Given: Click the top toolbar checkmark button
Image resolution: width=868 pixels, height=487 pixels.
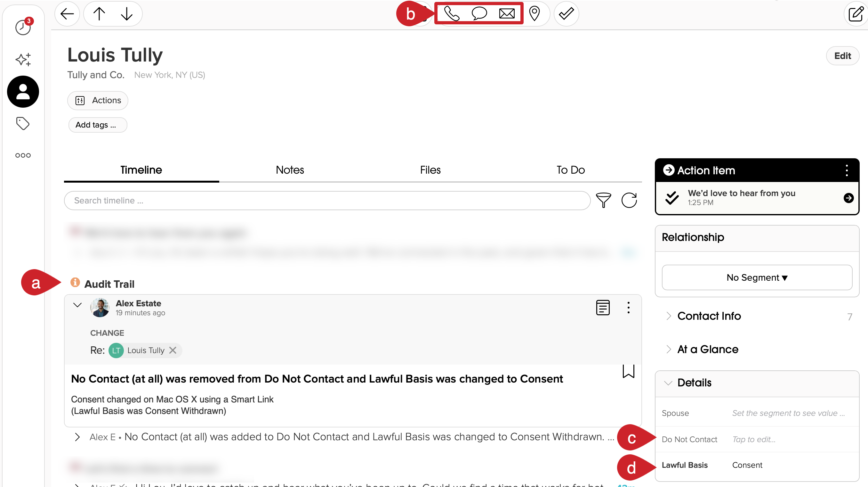Looking at the screenshot, I should (x=566, y=14).
